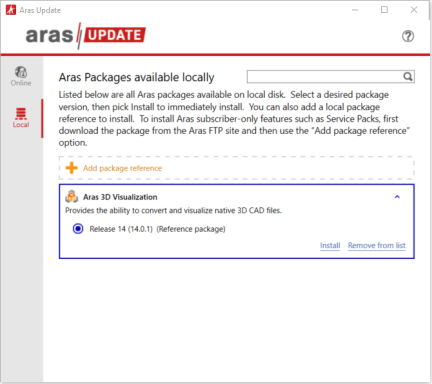Minimize the Aras Update window
This screenshot has height=384, width=432.
click(355, 10)
